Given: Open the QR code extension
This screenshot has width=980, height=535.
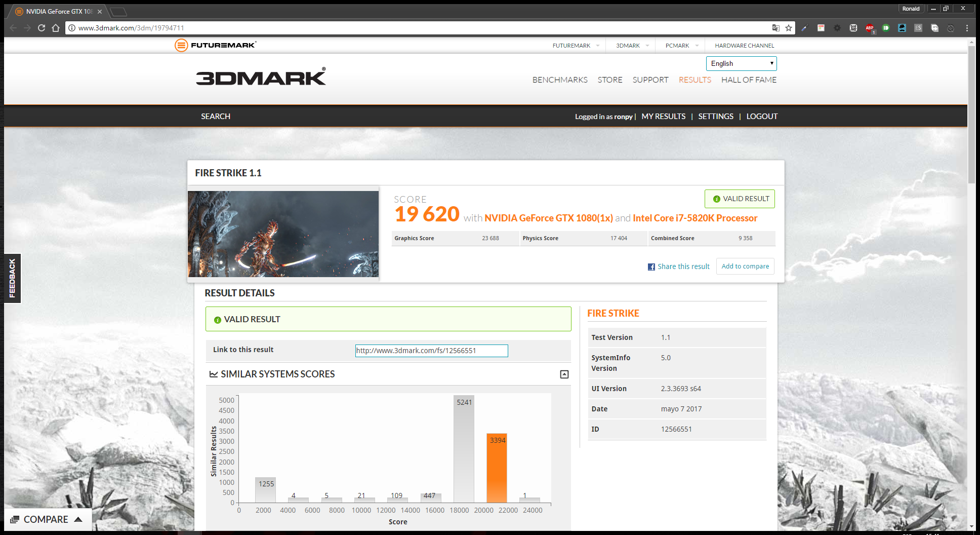Looking at the screenshot, I should pos(853,28).
